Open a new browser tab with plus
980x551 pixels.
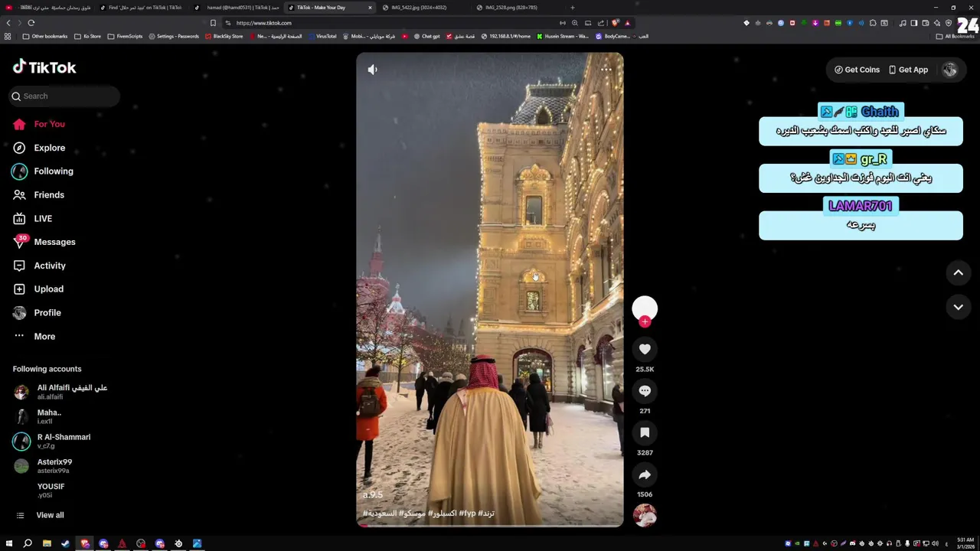coord(572,8)
